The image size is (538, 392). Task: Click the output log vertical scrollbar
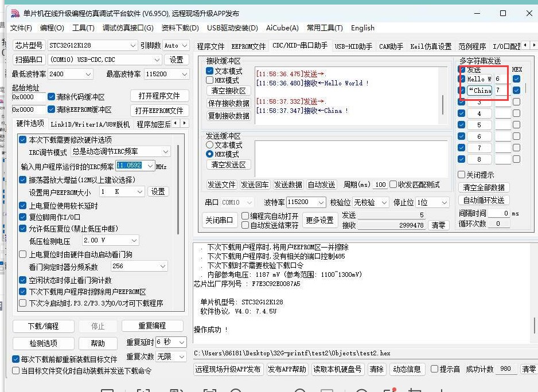click(534, 325)
